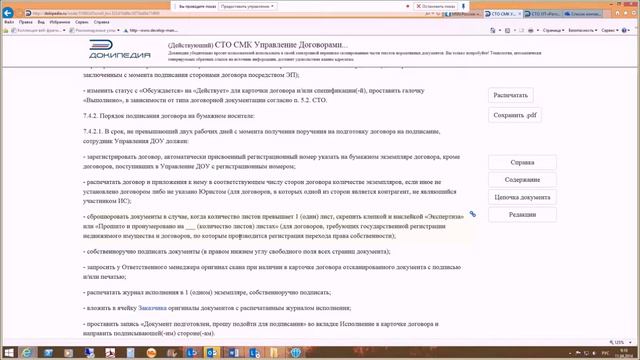Click the Докипедия logo

pyautogui.click(x=120, y=49)
